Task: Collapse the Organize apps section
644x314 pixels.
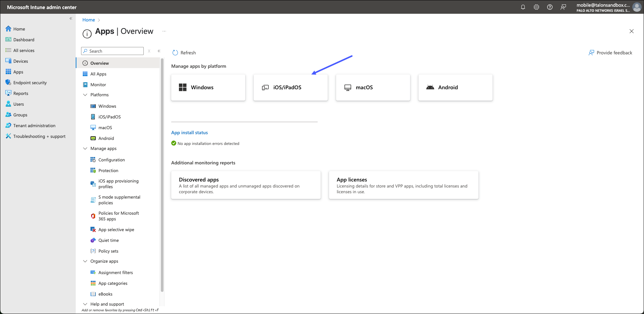Action: tap(85, 261)
